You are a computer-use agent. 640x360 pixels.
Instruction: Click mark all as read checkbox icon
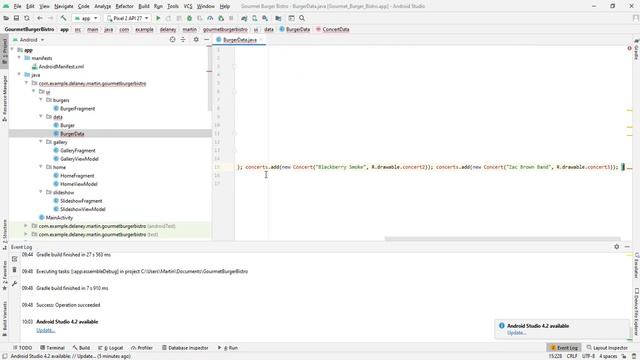point(15,259)
